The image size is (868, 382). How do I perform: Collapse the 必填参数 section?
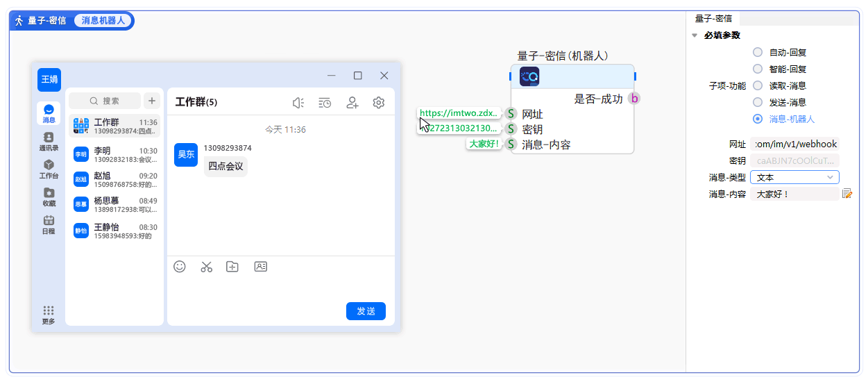[x=695, y=35]
